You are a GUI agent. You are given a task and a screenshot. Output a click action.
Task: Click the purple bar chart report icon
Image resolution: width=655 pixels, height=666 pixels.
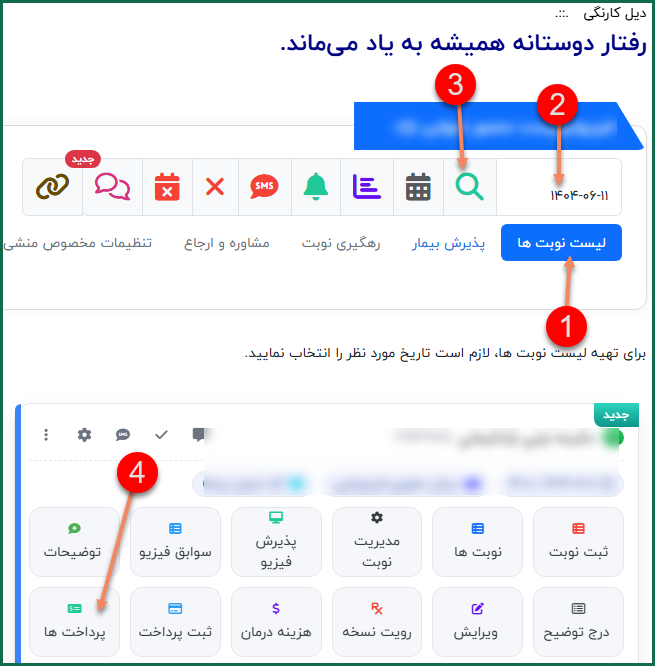(x=367, y=187)
